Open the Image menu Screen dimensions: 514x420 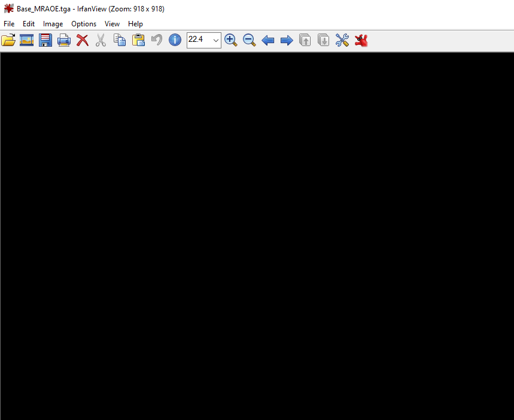(x=53, y=24)
